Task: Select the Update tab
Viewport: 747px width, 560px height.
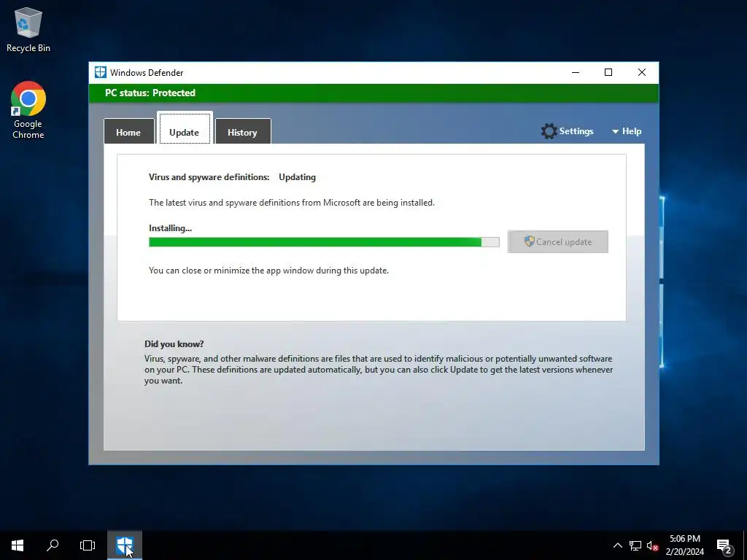Action: point(185,128)
